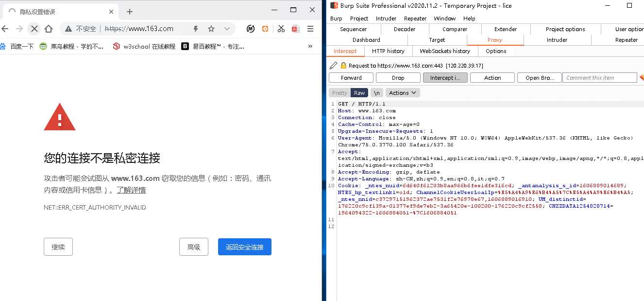This screenshot has height=301, width=644.
Task: Click the Forward button in Burp
Action: click(351, 78)
